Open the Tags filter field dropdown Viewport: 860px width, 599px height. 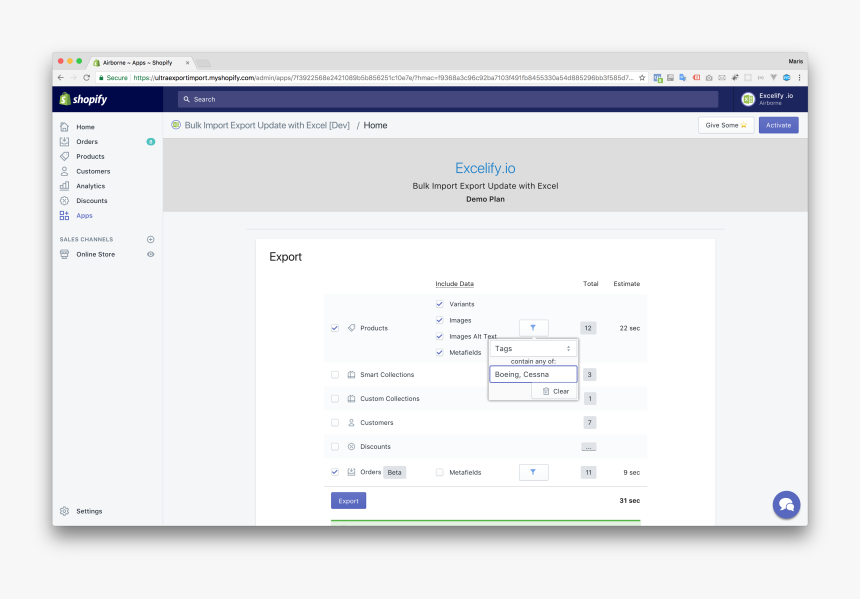tap(533, 349)
